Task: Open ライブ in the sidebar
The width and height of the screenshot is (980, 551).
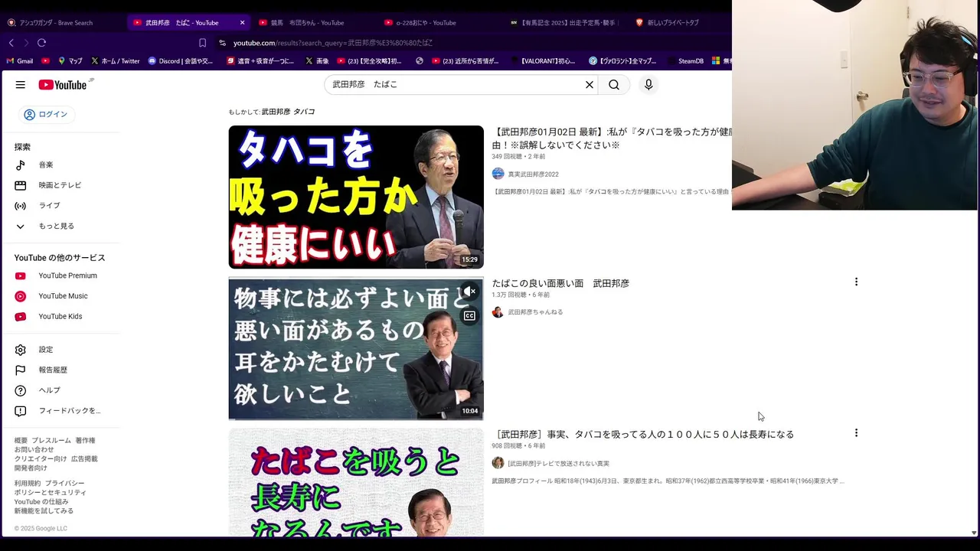Action: click(61, 205)
